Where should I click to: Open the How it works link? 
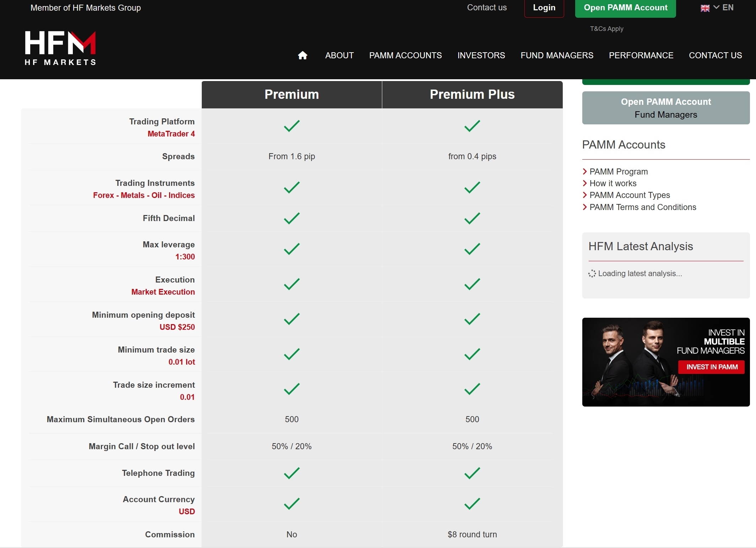[613, 183]
